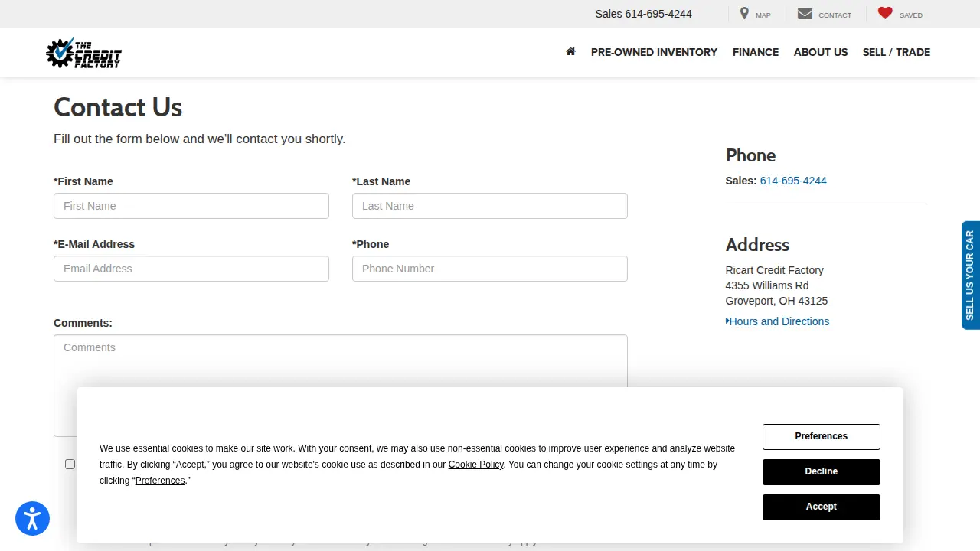
Task: Click the contact envelope icon
Action: pyautogui.click(x=805, y=13)
